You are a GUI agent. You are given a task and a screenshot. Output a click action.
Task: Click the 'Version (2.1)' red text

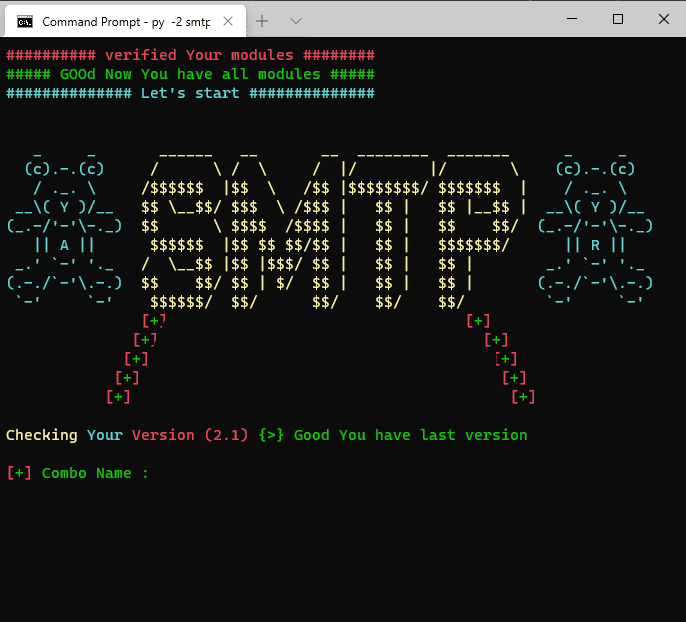190,435
